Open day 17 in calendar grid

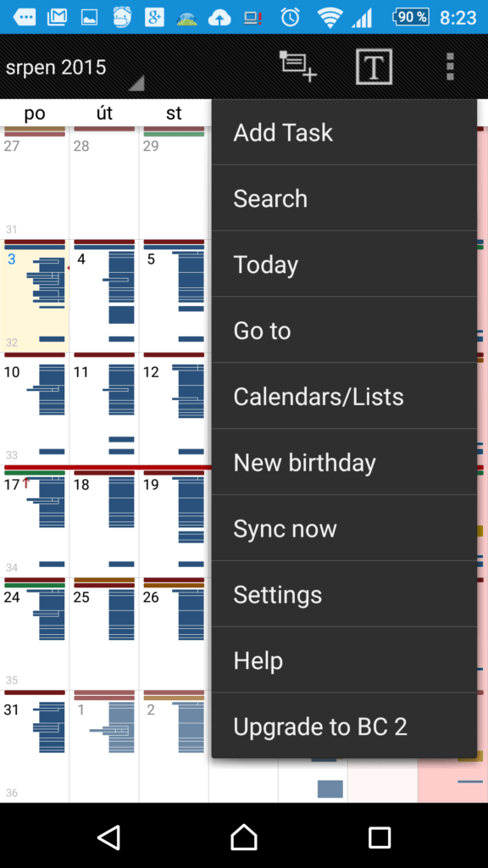[34, 521]
